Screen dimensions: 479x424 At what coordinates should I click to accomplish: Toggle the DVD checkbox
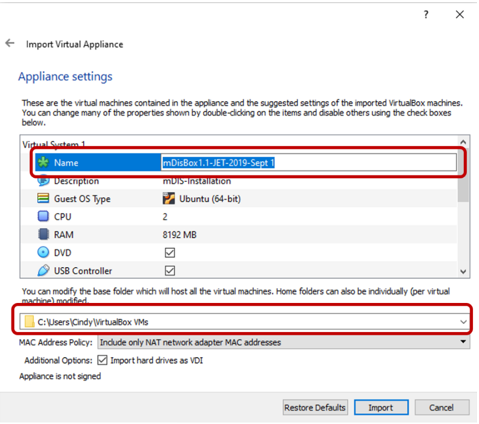coord(170,253)
